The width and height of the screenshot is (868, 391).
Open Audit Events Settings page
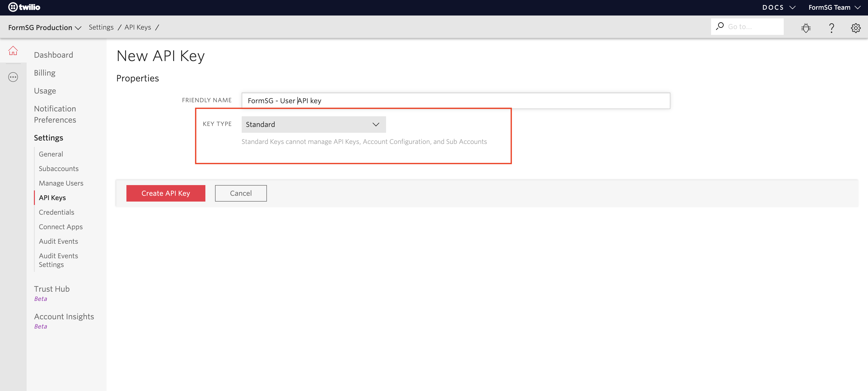(58, 260)
